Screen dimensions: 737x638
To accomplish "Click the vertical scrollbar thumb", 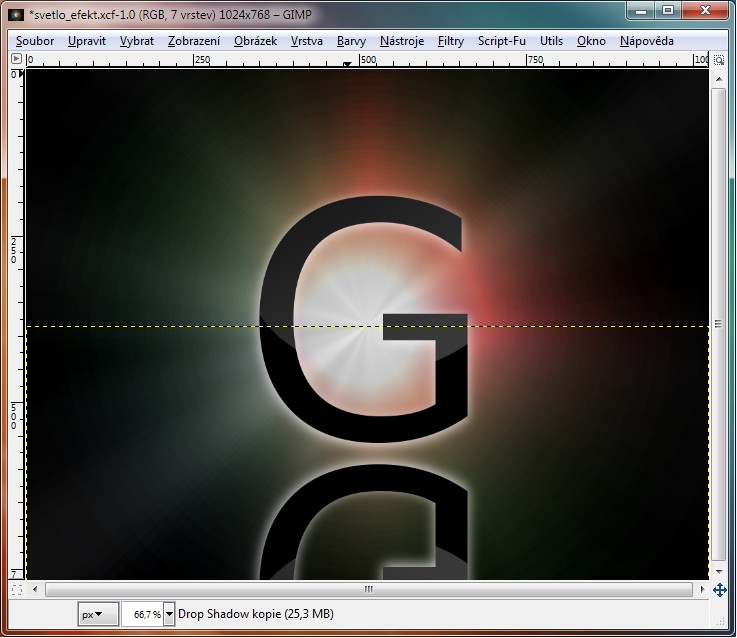I will [718, 324].
